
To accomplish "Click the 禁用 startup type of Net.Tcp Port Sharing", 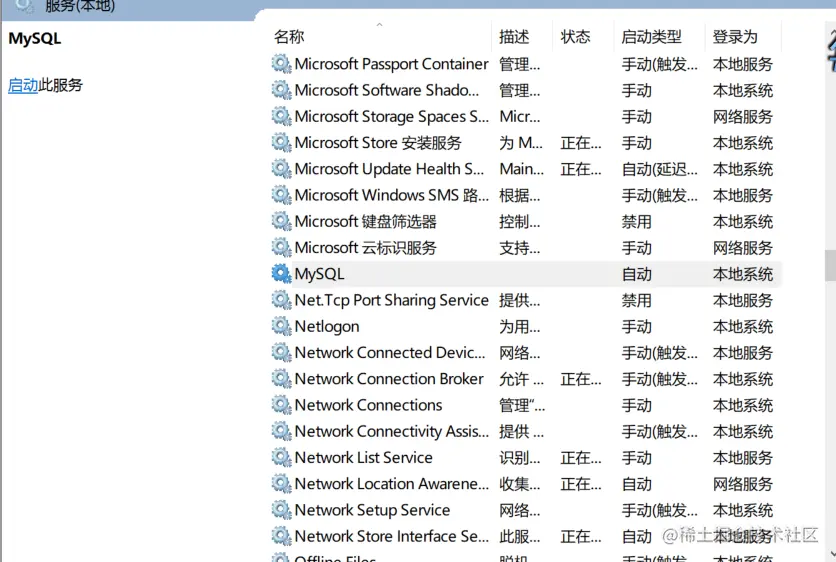I will pyautogui.click(x=637, y=300).
